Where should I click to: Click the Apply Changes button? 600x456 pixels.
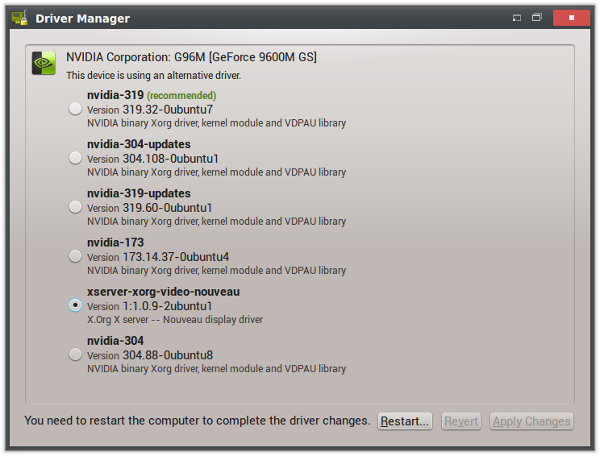[x=532, y=421]
